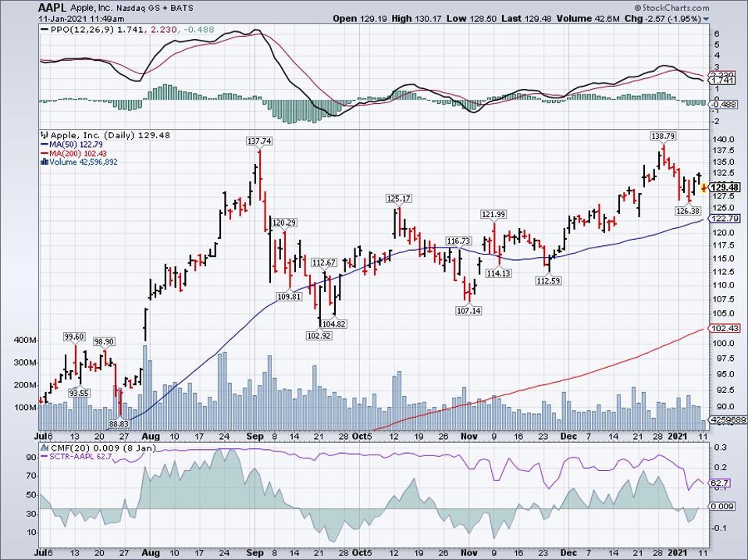This screenshot has width=748, height=560.
Task: Click the 102.43 MA(200) tag on right axis
Action: click(725, 328)
